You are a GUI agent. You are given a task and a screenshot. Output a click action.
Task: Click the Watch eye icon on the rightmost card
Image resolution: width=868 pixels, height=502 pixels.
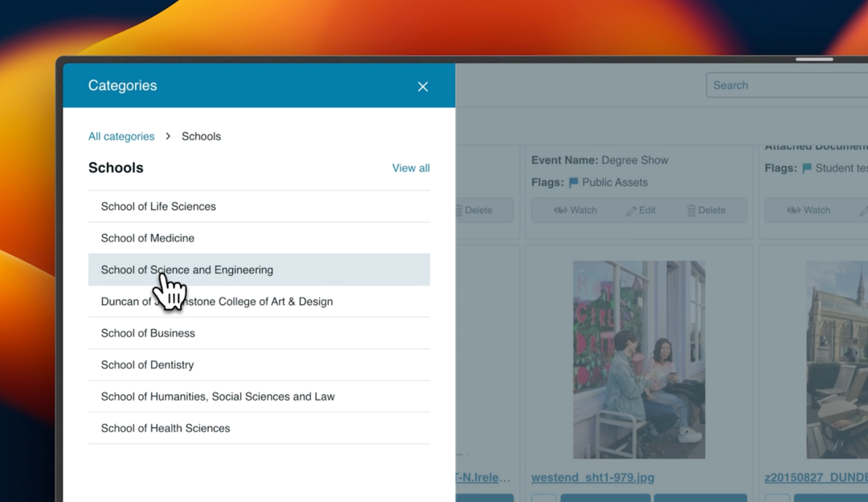pos(794,211)
